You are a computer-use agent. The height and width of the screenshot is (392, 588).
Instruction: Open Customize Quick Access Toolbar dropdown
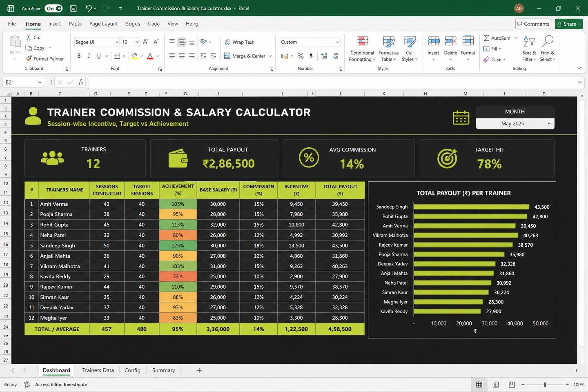point(120,8)
